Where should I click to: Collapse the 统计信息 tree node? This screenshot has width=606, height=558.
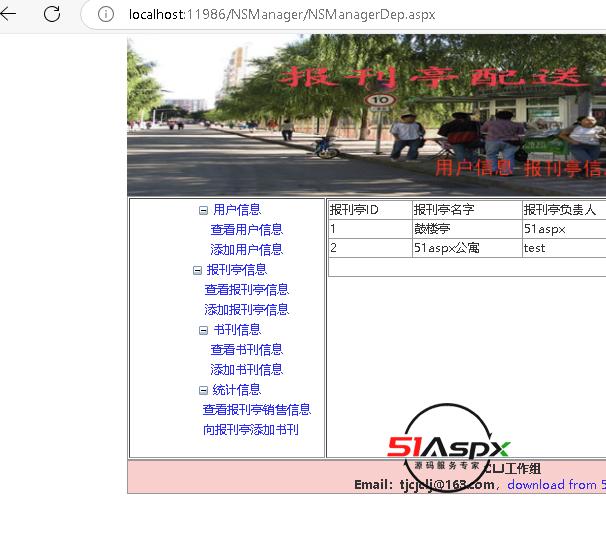203,390
